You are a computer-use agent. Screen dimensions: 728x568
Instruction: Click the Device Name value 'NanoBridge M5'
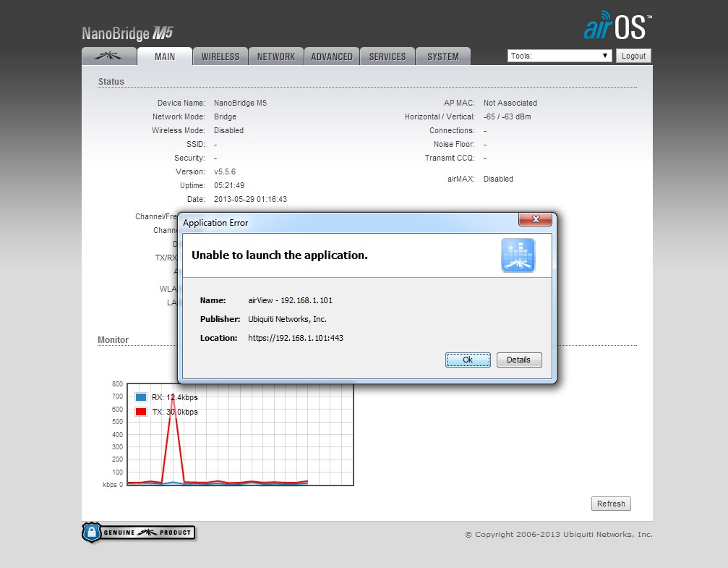pyautogui.click(x=240, y=103)
